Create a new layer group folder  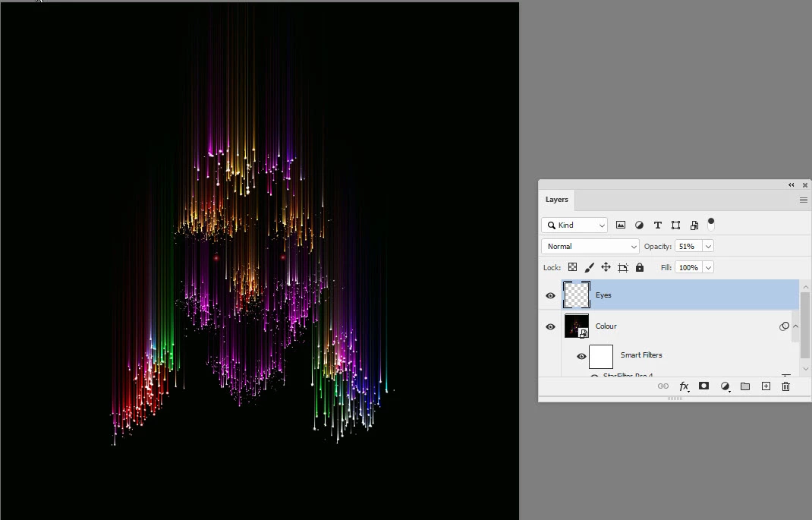click(745, 386)
